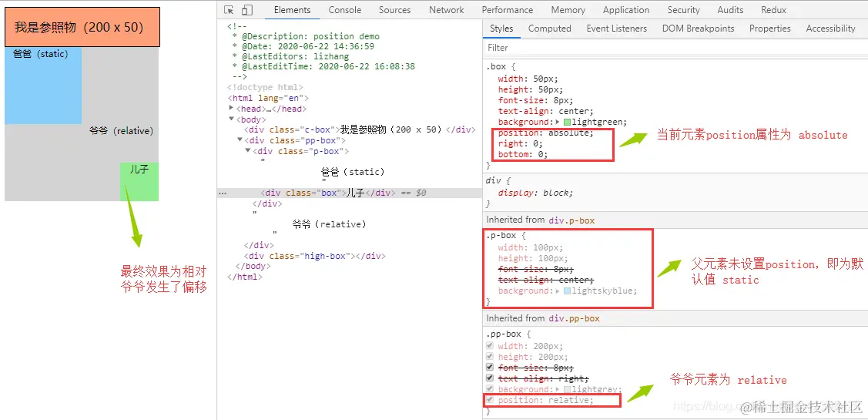Open the Console tab
This screenshot has width=868, height=420.
(x=345, y=10)
